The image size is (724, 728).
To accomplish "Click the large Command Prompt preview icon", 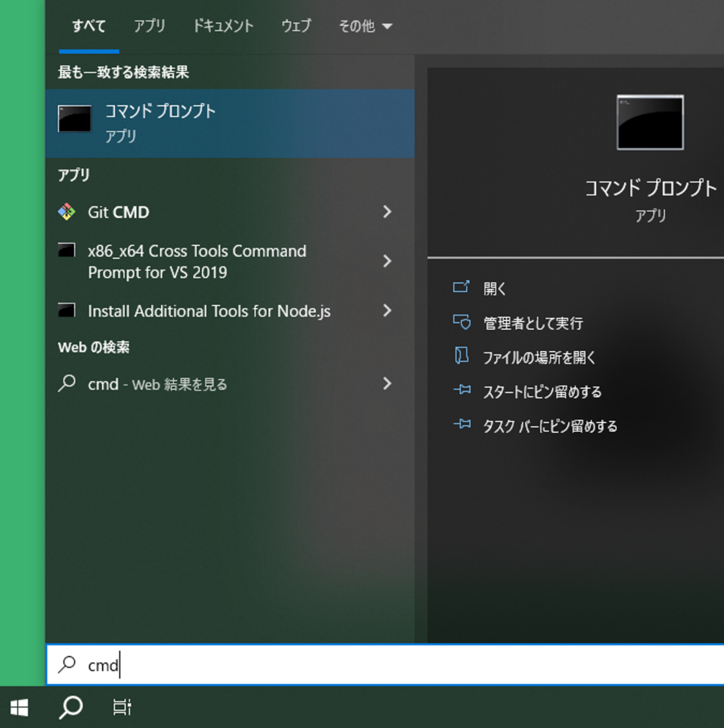I will click(x=650, y=122).
